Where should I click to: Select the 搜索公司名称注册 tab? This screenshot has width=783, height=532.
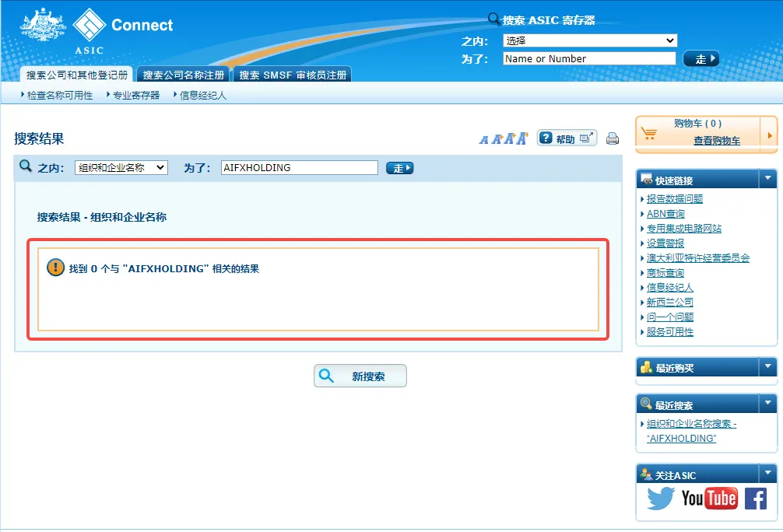pyautogui.click(x=183, y=75)
